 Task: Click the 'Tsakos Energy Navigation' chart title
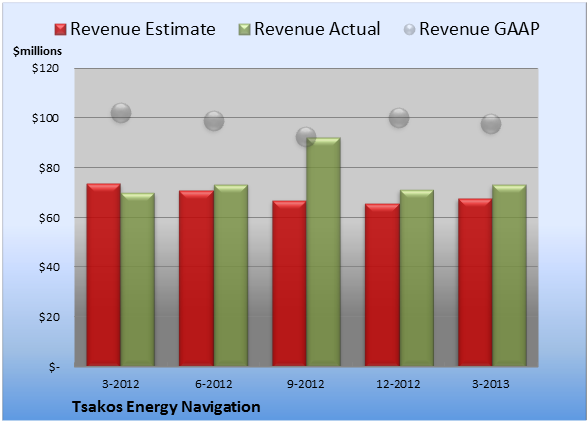(x=166, y=407)
